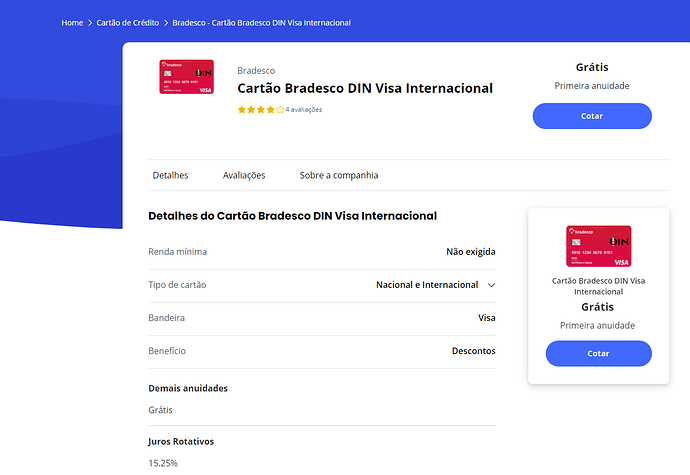The image size is (690, 475).
Task: Click the Descontos benefit value
Action: (473, 351)
